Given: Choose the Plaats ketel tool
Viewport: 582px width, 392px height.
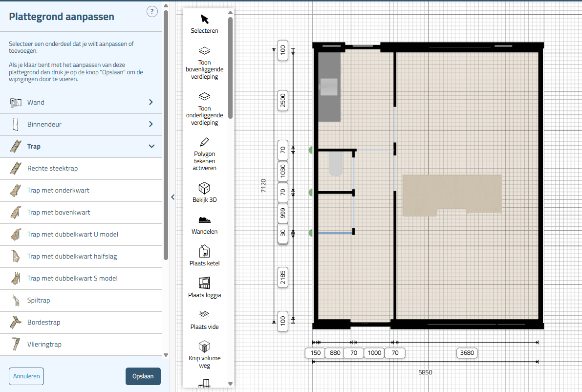Looking at the screenshot, I should [x=204, y=257].
